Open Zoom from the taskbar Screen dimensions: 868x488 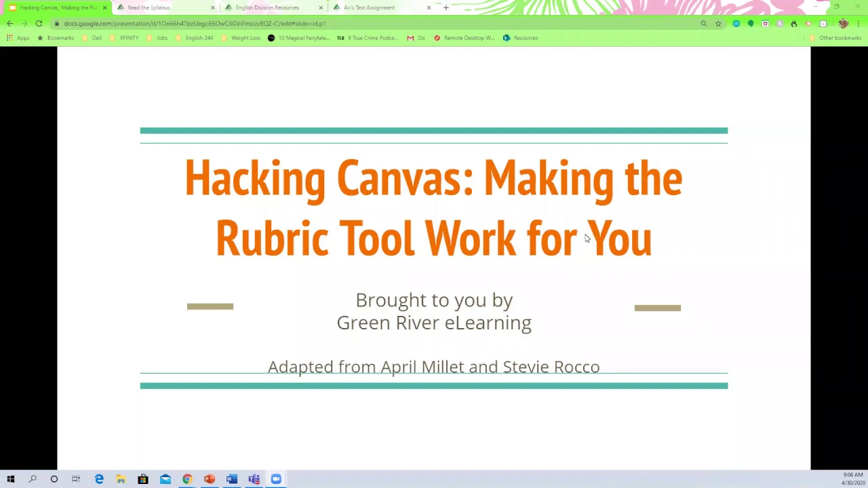click(x=276, y=479)
